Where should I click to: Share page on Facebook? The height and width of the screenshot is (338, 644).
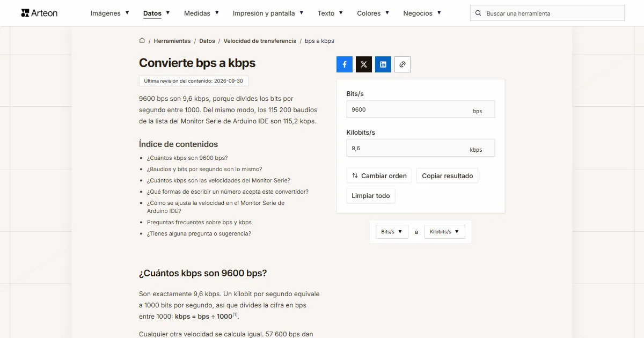click(345, 64)
